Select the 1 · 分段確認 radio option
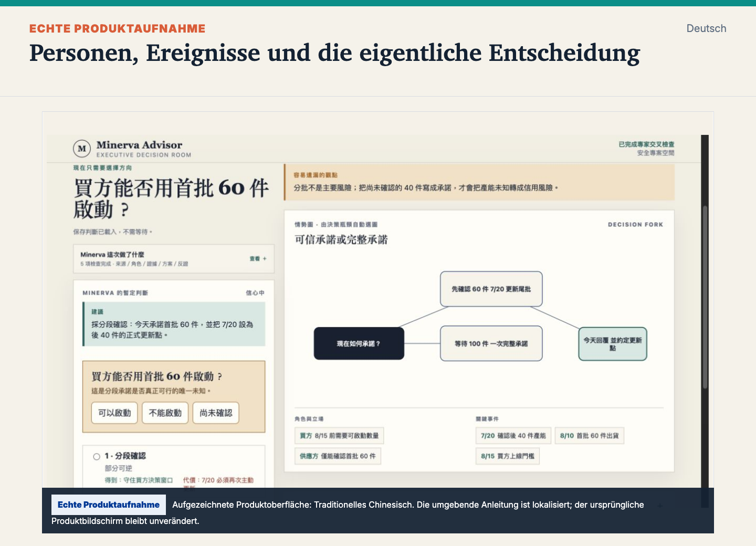The width and height of the screenshot is (756, 546). [x=97, y=456]
